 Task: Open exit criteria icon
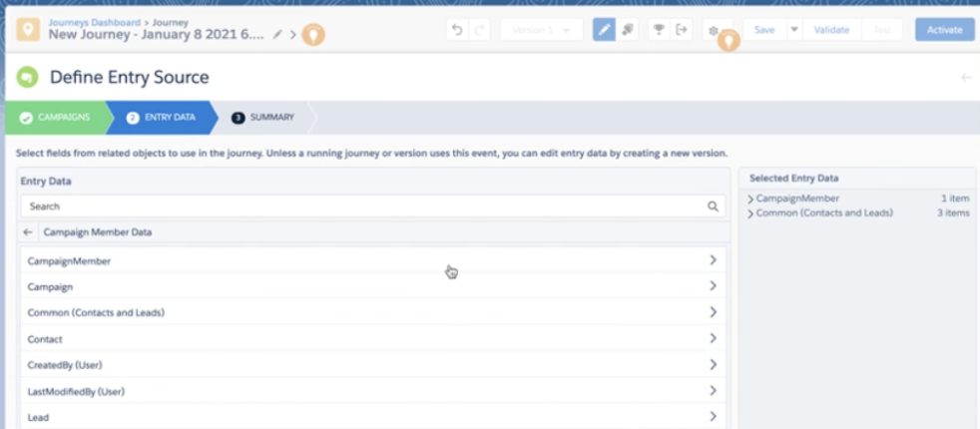[x=682, y=29]
